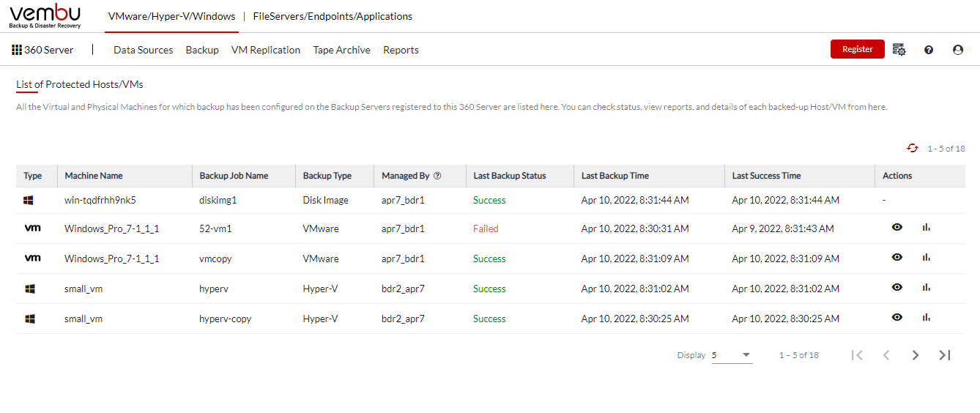
Task: Open the Reports menu
Action: (401, 50)
